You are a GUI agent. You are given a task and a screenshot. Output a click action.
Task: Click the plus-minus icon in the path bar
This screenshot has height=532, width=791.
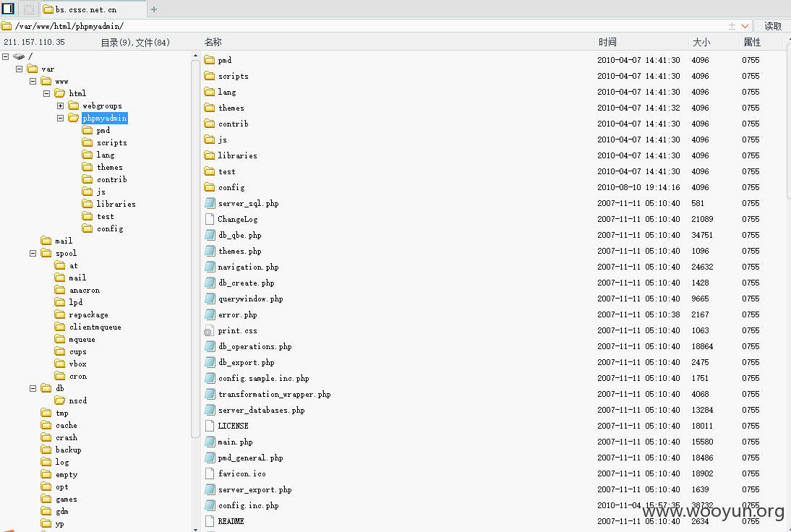point(732,26)
